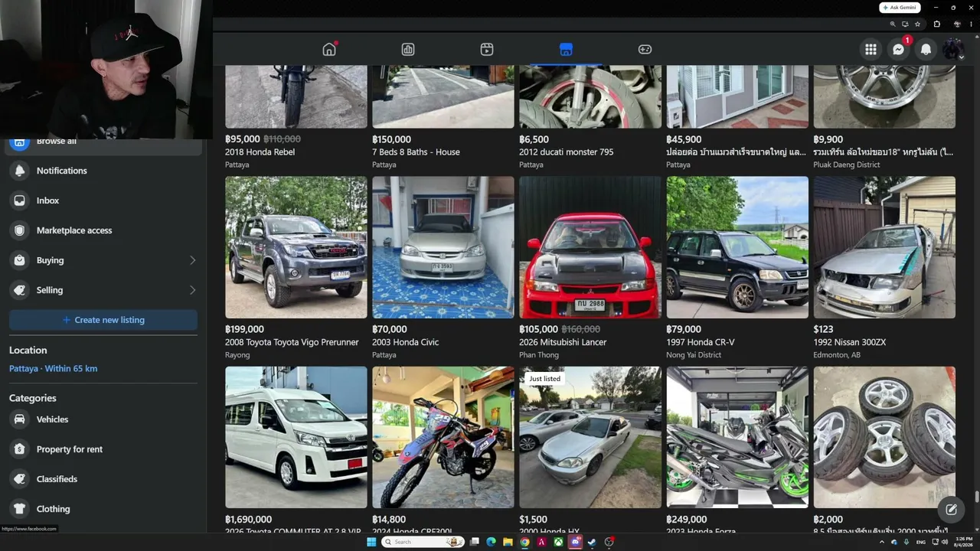The image size is (980, 551).
Task: Open Messenger chats icon
Action: click(x=898, y=50)
